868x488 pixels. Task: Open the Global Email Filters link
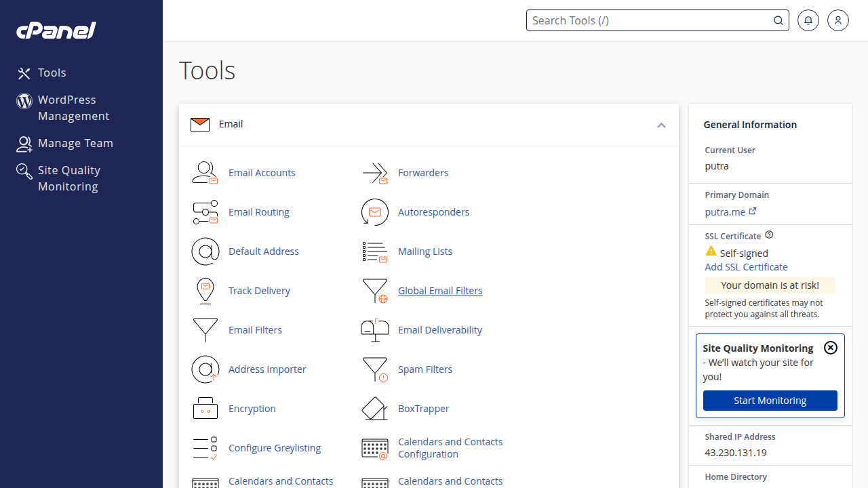coord(440,291)
